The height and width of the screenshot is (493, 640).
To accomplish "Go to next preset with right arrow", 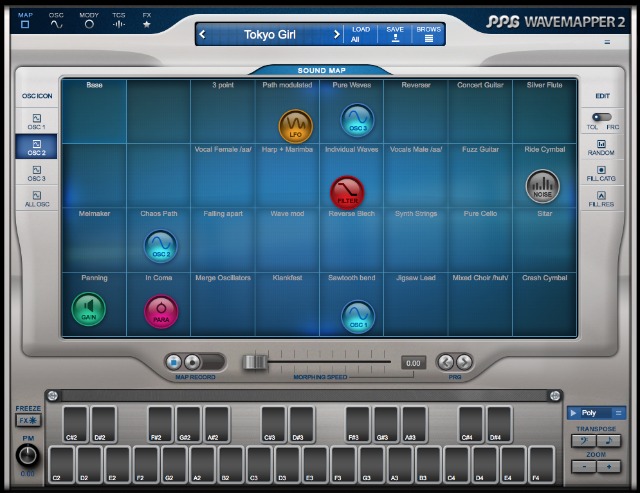I will point(336,34).
